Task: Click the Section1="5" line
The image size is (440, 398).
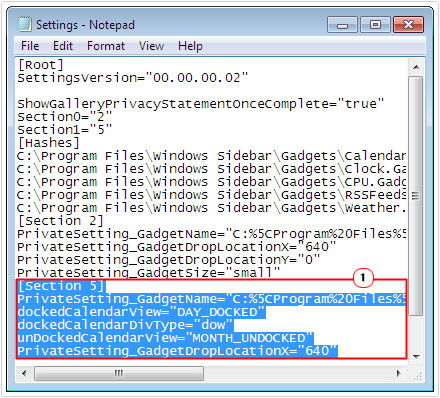Action: pyautogui.click(x=65, y=130)
